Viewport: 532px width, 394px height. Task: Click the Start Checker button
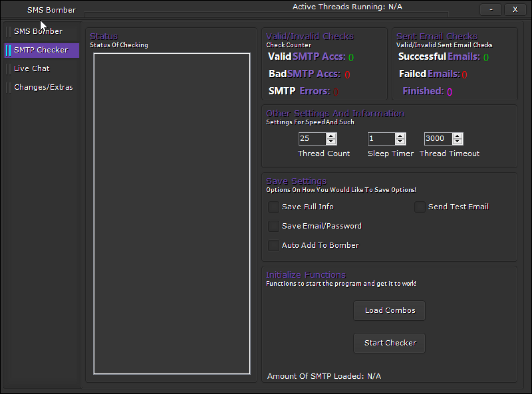coord(389,343)
